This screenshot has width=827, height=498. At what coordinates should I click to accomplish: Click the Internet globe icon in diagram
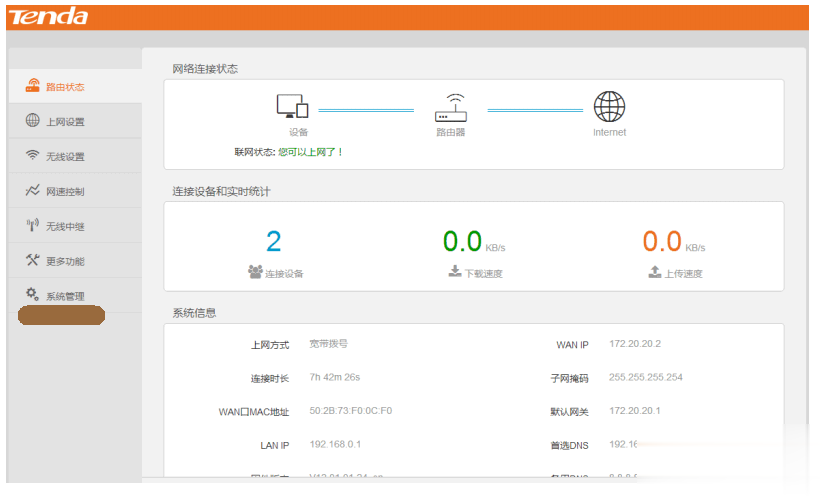point(609,107)
